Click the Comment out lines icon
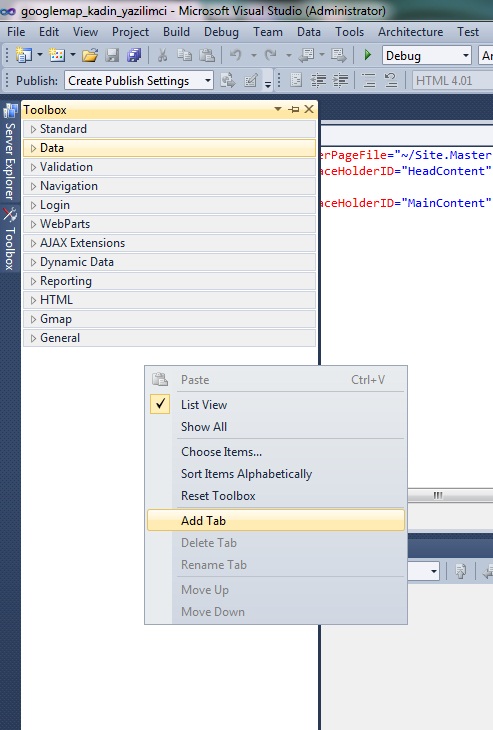 [x=369, y=81]
